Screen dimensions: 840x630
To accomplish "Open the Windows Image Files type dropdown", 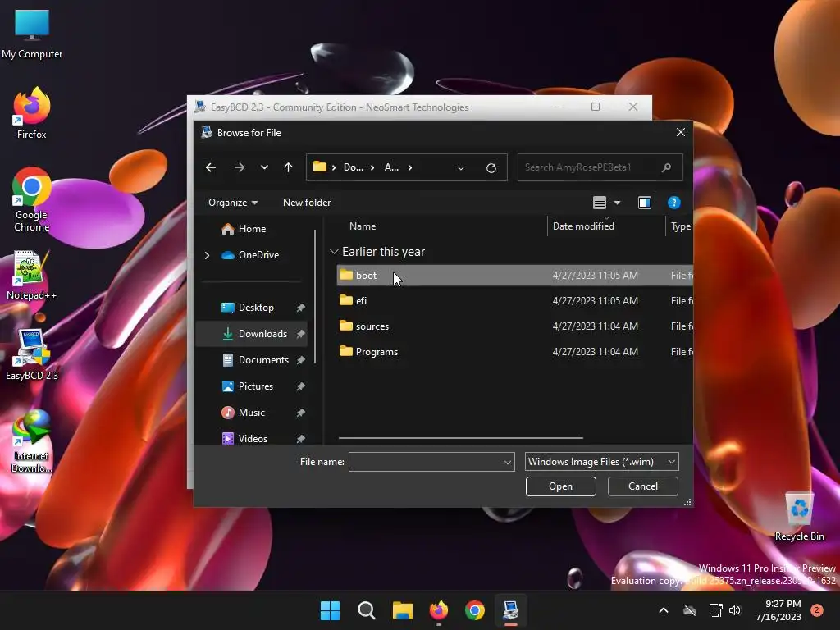I will (601, 462).
